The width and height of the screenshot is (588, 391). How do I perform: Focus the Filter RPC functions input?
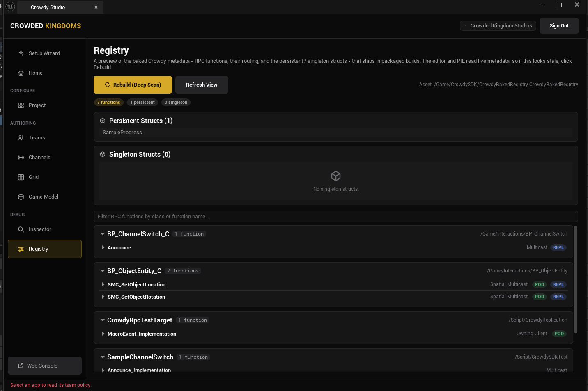[x=335, y=216]
